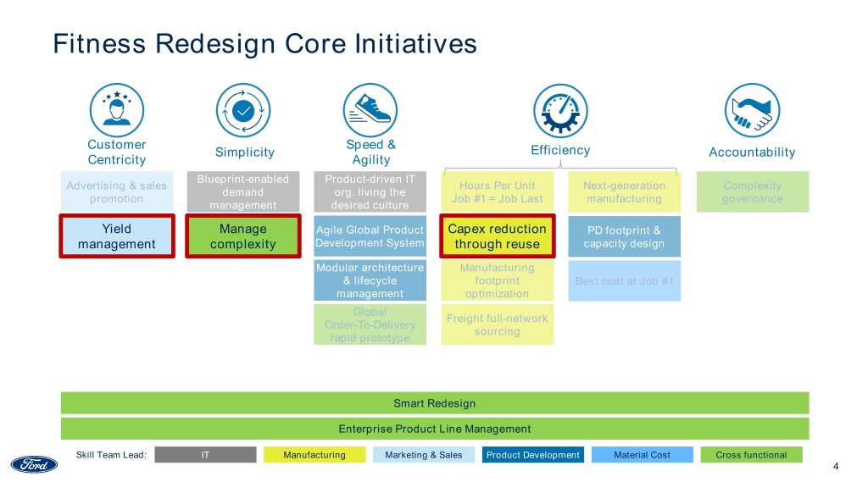Viewport: 868px width, 488px height.
Task: Click the Fitness Redesign Core Initiatives title
Action: tap(264, 43)
